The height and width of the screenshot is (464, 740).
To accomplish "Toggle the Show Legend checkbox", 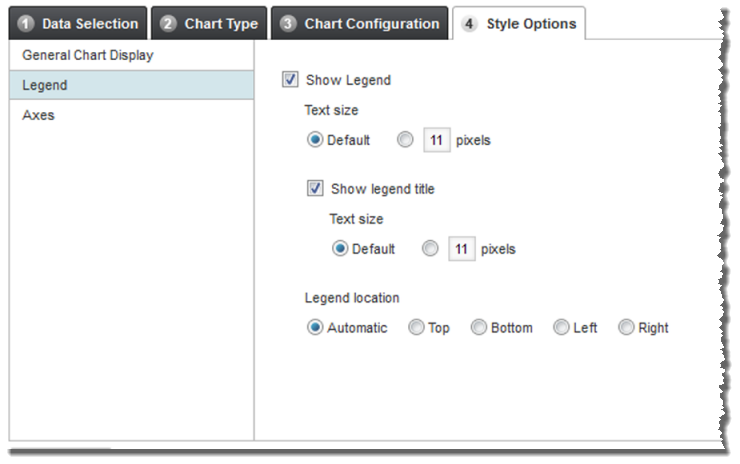I will pyautogui.click(x=290, y=79).
